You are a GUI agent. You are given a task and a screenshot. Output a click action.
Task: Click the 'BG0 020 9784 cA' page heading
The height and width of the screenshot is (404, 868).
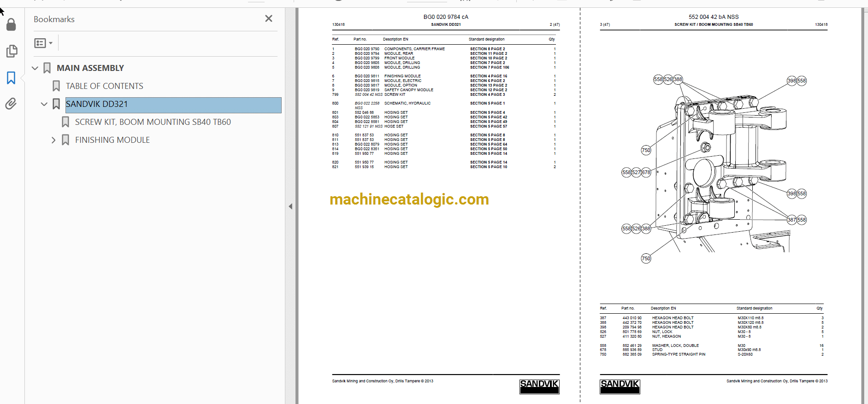click(446, 17)
